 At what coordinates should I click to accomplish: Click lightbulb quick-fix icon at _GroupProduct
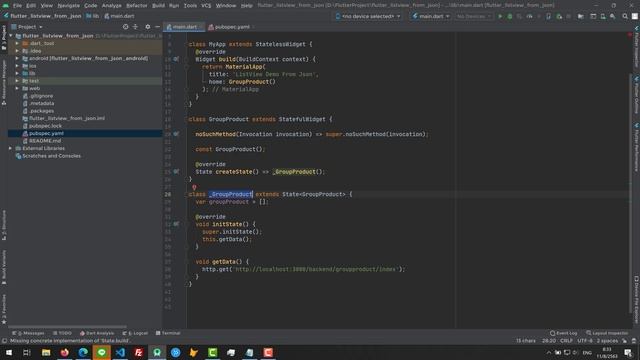(194, 187)
